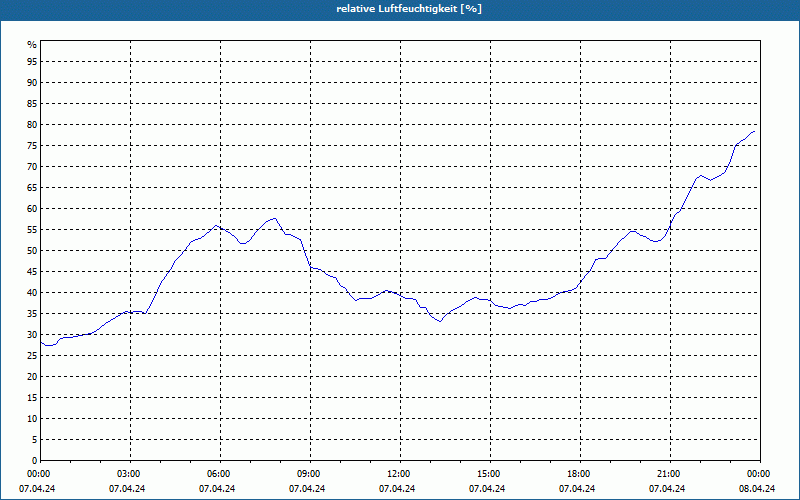Click the y-axis label '65'
The width and height of the screenshot is (800, 500).
click(32, 188)
